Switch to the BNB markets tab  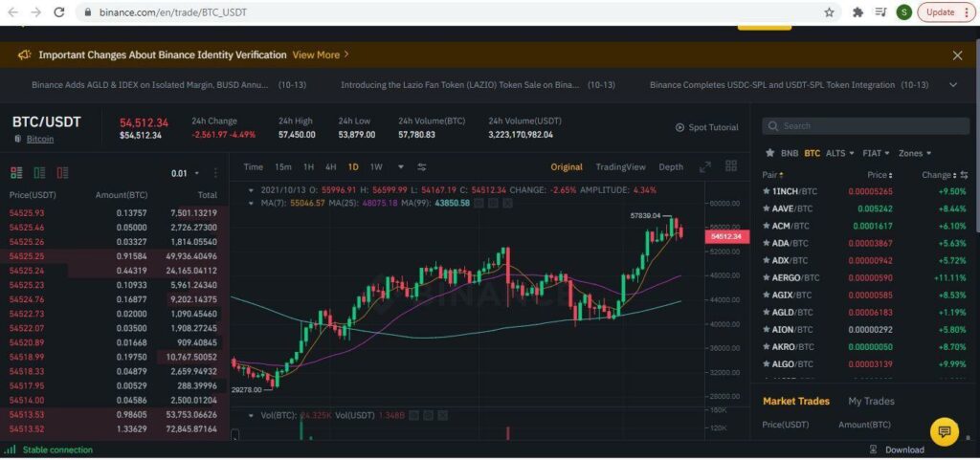[790, 153]
